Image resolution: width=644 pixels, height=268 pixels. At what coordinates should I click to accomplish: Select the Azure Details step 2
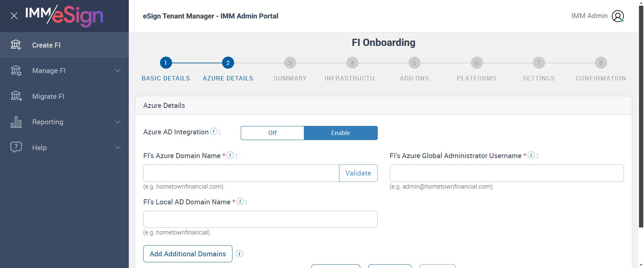coord(228,63)
